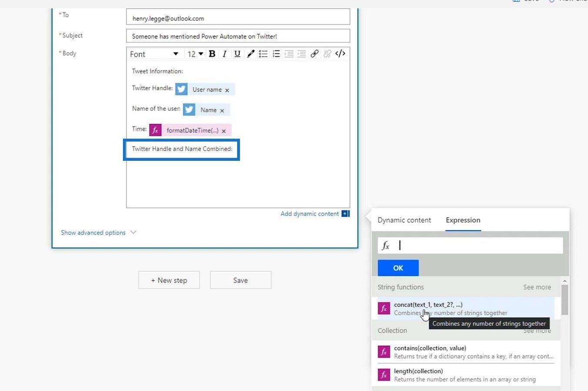Switch to the Dynamic content tab
The image size is (588, 391).
[x=404, y=220]
